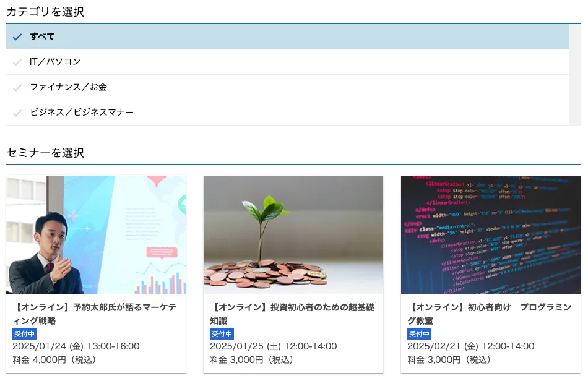The height and width of the screenshot is (381, 588).
Task: Click the checkmark beside ビジネス／ビジネスマナー
Action: tap(17, 113)
